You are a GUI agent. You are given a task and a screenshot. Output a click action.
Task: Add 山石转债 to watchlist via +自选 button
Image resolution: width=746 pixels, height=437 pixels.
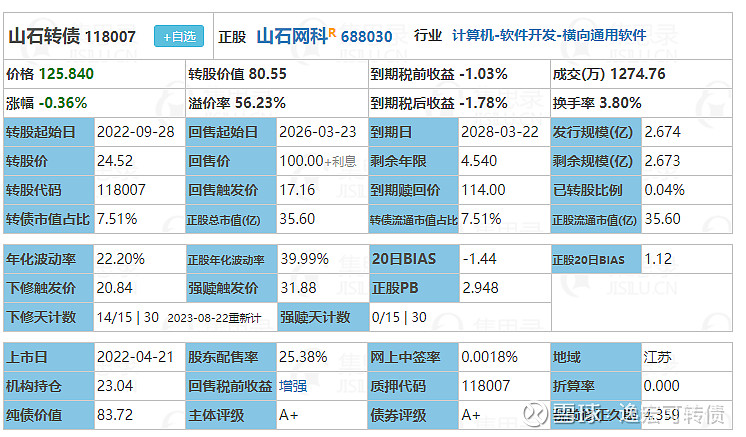[179, 36]
